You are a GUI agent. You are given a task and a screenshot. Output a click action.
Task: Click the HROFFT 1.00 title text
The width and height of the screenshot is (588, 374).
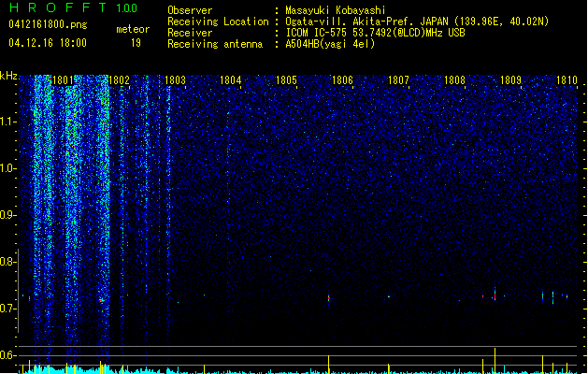coord(73,7)
